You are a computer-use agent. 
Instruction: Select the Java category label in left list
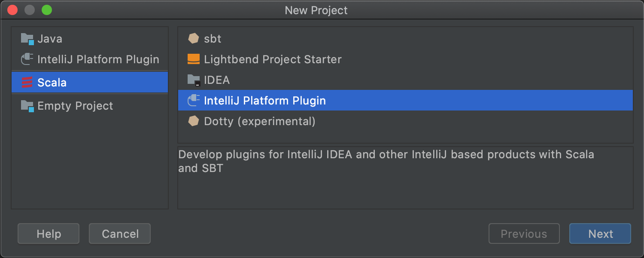pos(50,39)
